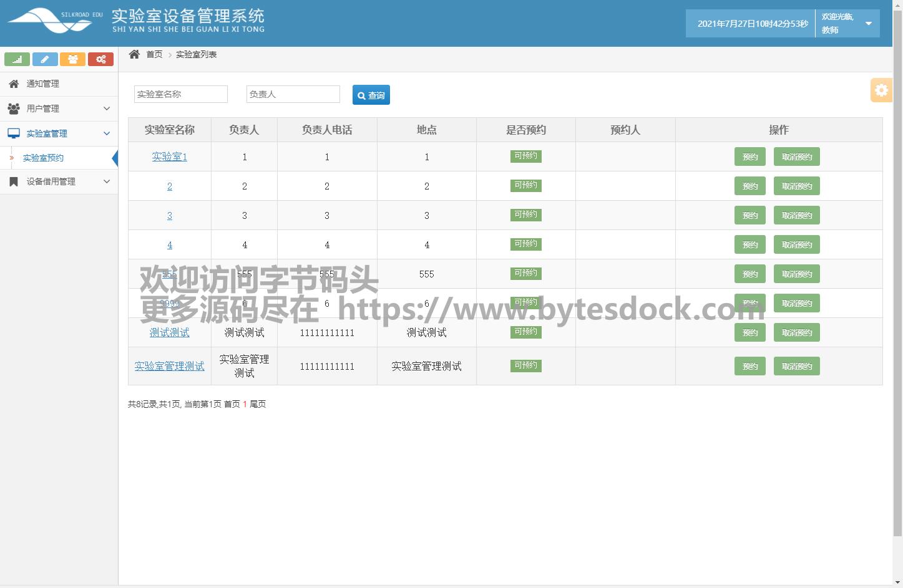Click the home icon in breadcrumb
This screenshot has height=588, width=903.
(x=134, y=54)
